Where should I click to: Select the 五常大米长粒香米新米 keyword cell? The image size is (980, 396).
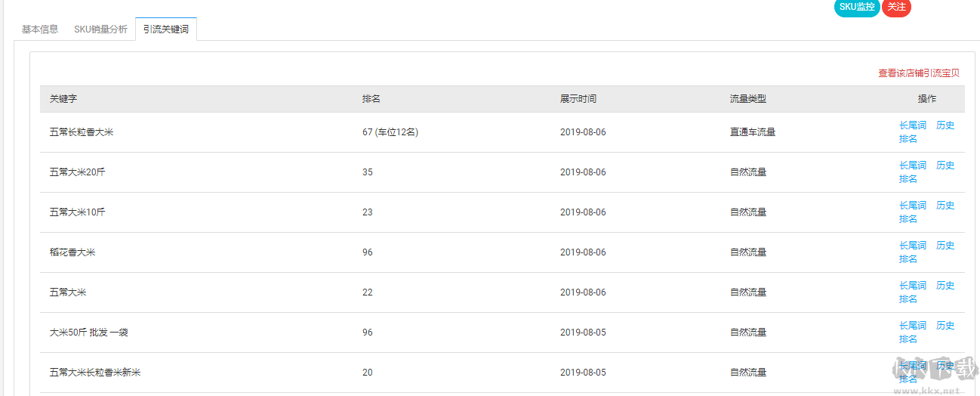[x=95, y=373]
